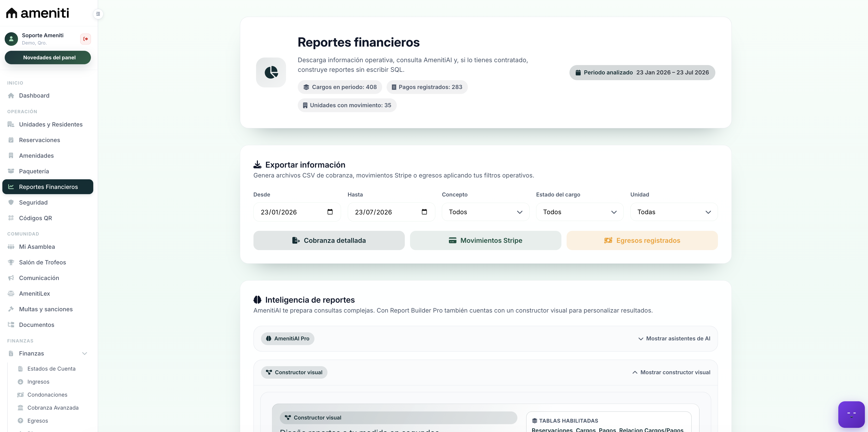Collapse sidebar with the menu toggle icon
Image resolution: width=868 pixels, height=432 pixels.
click(98, 14)
